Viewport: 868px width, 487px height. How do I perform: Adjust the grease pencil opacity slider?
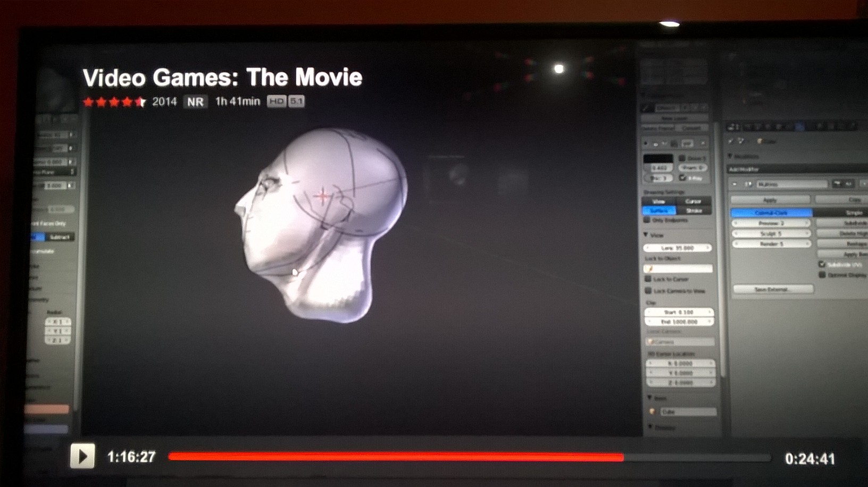[659, 168]
